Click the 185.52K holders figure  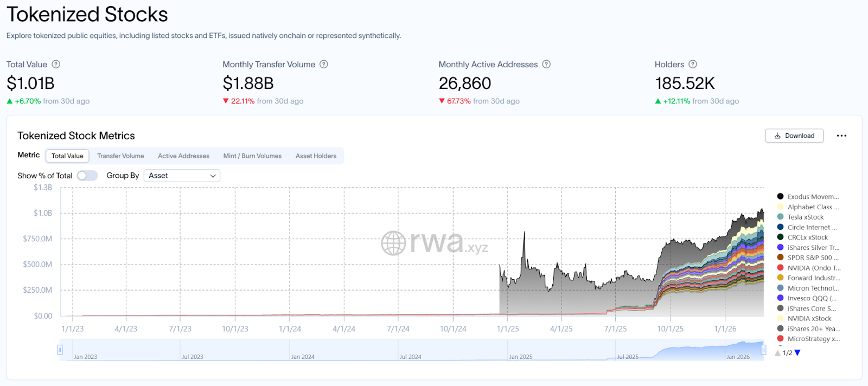click(685, 83)
